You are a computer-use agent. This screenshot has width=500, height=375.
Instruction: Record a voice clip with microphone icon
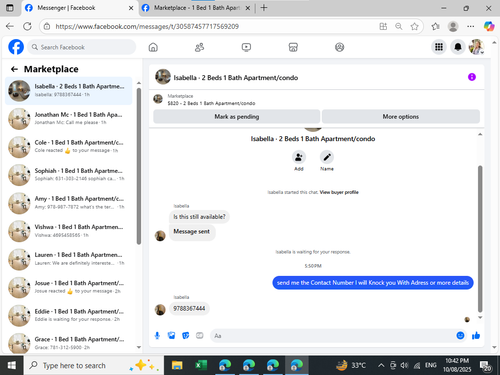pos(157,335)
